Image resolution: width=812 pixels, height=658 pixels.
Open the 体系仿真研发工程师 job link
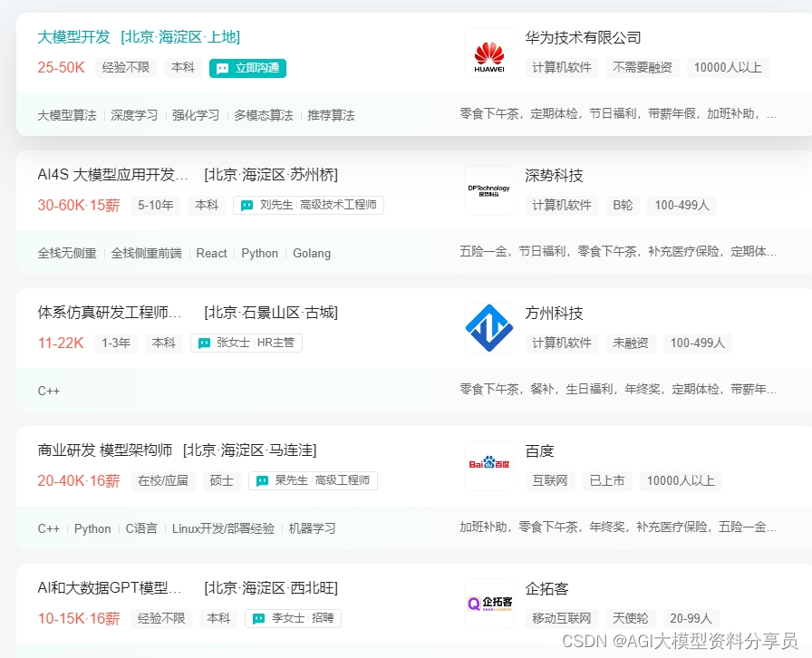point(110,313)
